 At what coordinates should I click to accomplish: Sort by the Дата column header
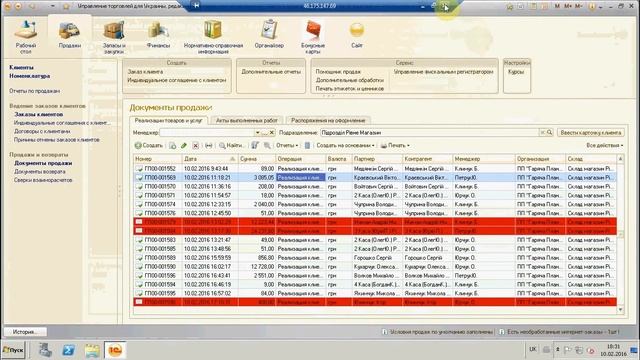[x=209, y=159]
